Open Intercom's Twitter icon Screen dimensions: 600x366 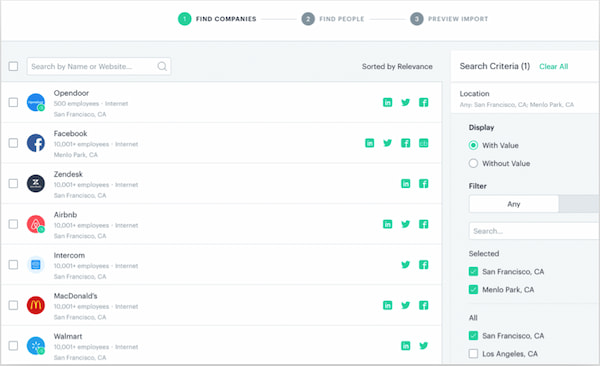tap(405, 265)
